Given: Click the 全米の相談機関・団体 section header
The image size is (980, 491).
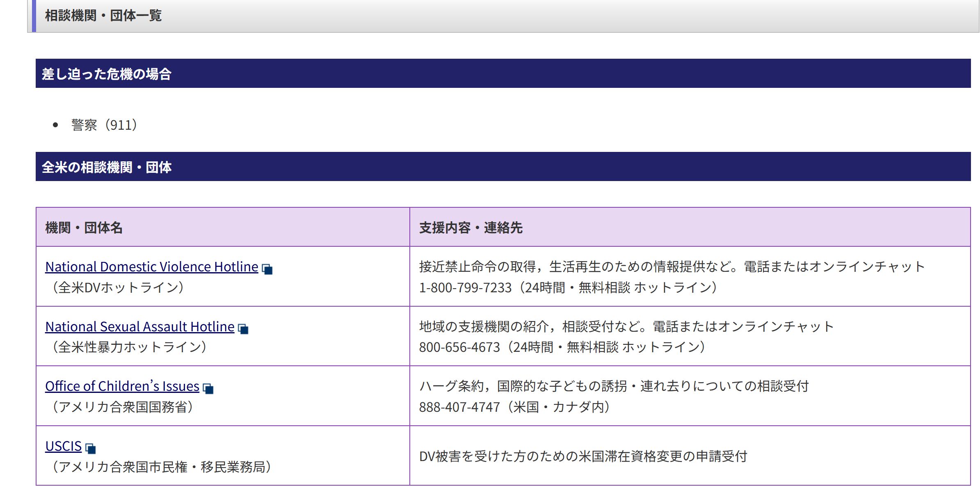Looking at the screenshot, I should [106, 167].
